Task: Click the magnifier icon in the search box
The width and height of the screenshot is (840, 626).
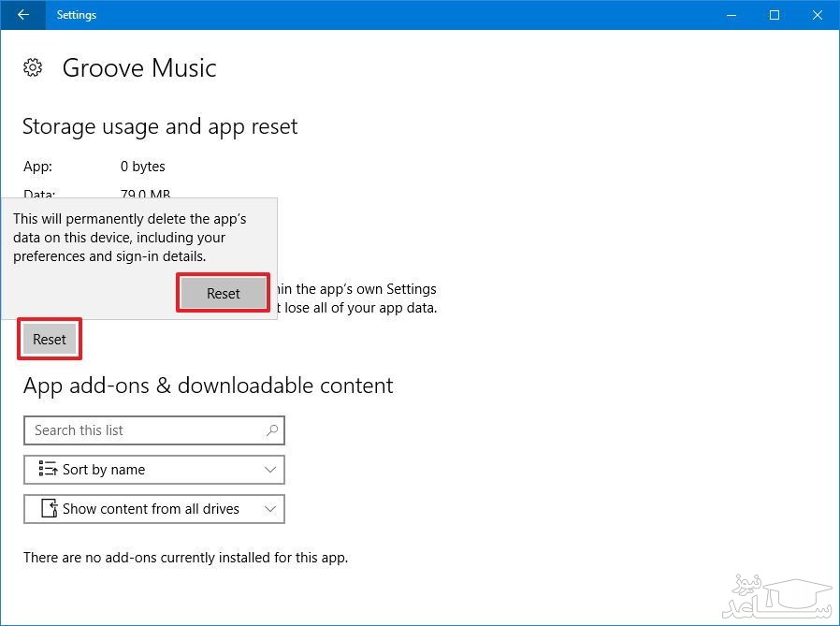Action: click(271, 430)
